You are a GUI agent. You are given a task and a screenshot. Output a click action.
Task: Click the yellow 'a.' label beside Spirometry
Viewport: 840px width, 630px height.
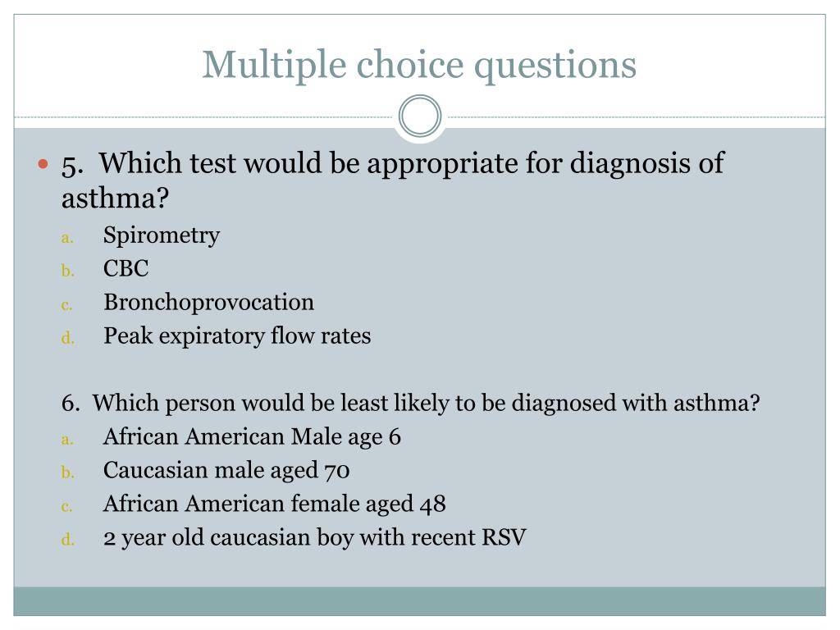67,238
